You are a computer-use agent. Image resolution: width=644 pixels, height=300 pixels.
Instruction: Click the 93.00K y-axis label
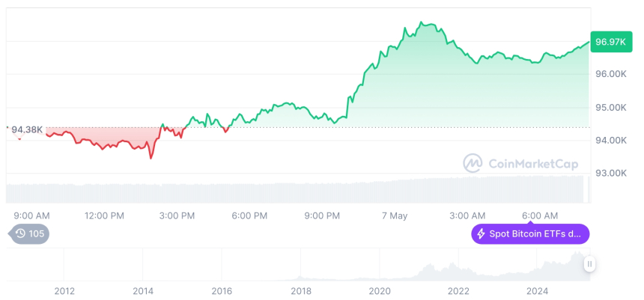click(610, 173)
